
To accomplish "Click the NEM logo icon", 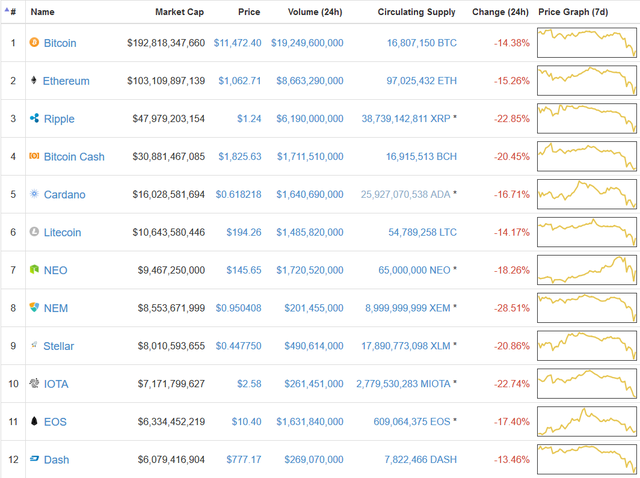I will [35, 308].
